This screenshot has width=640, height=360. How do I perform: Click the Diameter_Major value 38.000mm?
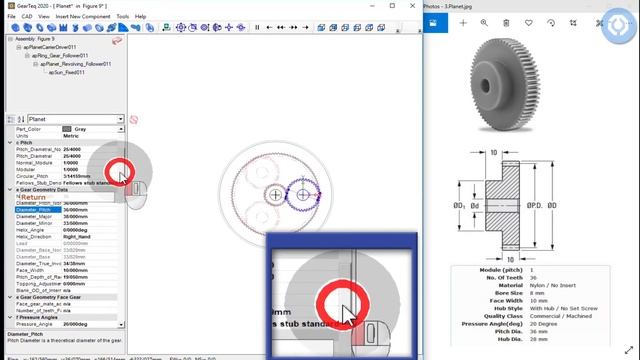75,217
